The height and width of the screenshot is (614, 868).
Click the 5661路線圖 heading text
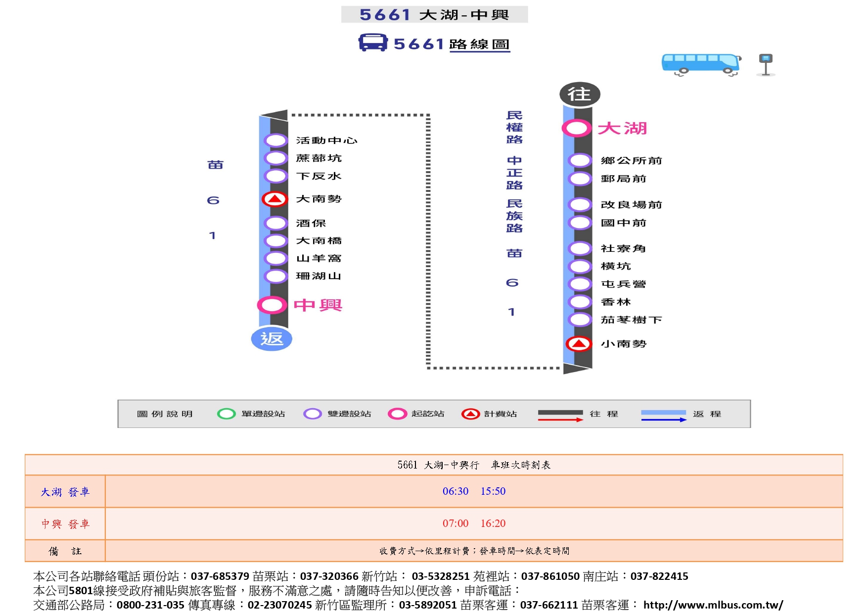click(451, 44)
